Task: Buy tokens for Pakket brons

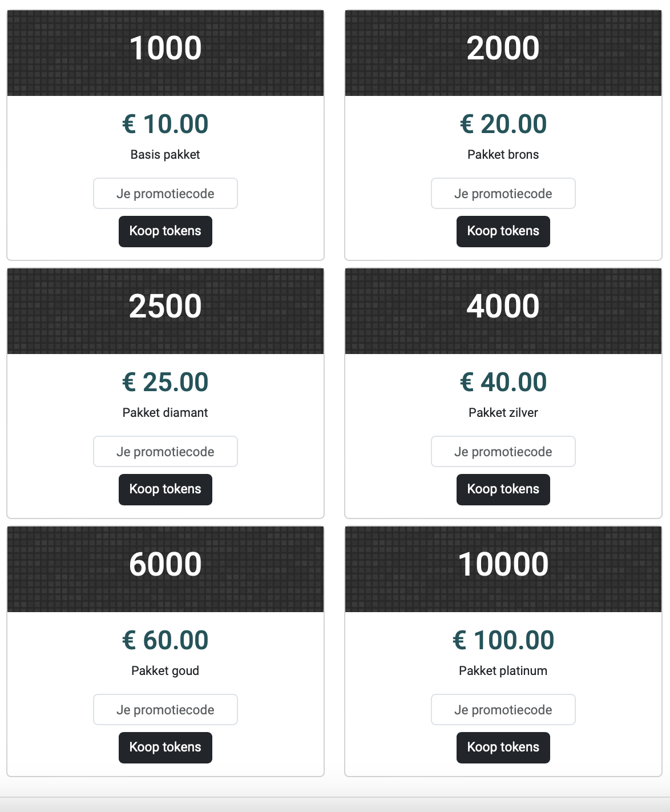Action: pyautogui.click(x=503, y=231)
